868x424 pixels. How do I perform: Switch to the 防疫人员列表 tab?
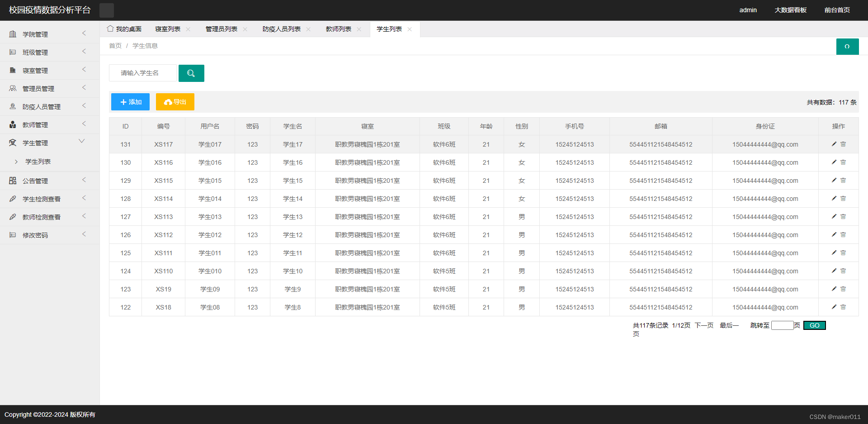[282, 29]
